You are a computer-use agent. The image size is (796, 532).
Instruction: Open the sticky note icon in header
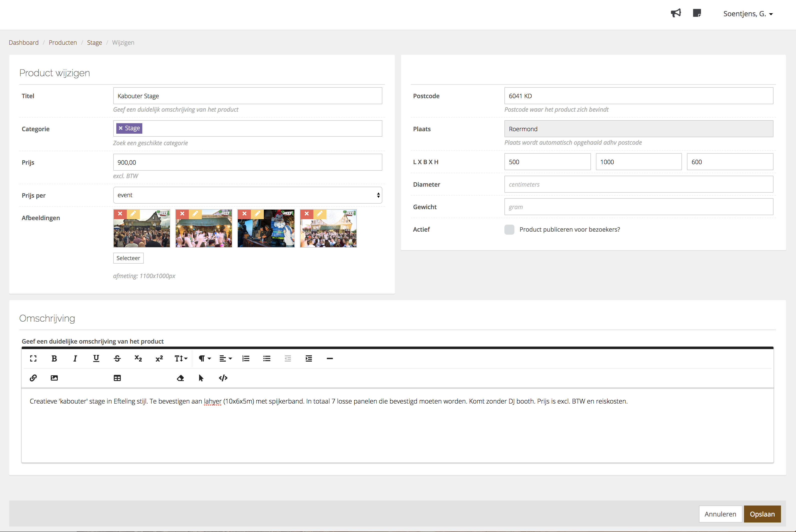697,13
